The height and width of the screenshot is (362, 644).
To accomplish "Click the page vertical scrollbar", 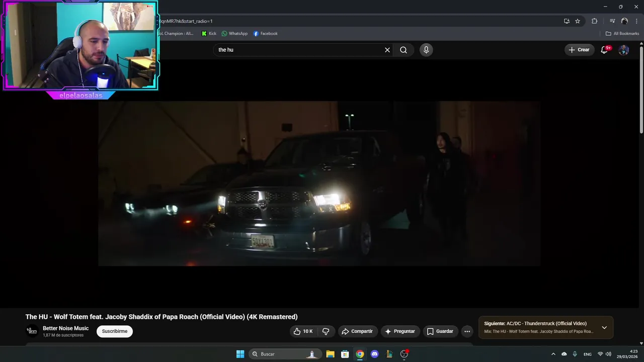I will [x=641, y=89].
